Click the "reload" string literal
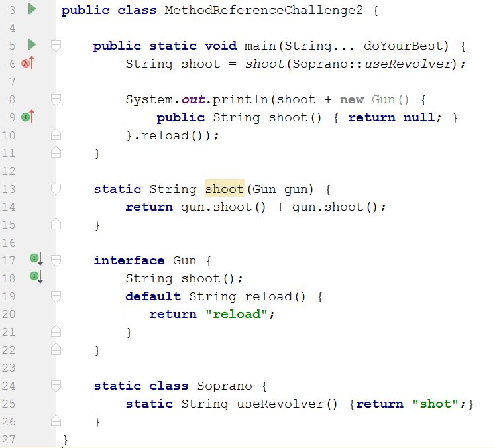 [x=236, y=314]
